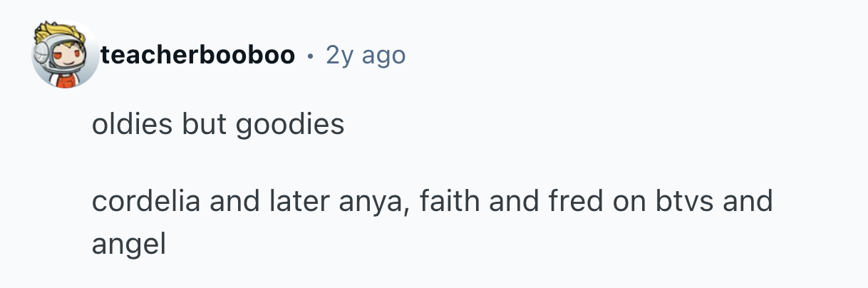Screen dimensions: 868x288
Task: Click the word "on" before btvs
Action: click(630, 202)
